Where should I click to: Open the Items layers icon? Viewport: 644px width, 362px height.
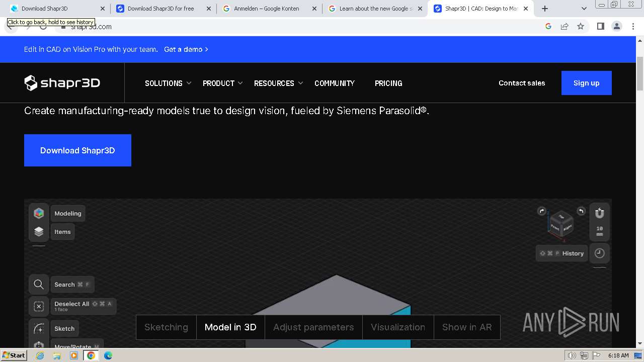click(39, 232)
